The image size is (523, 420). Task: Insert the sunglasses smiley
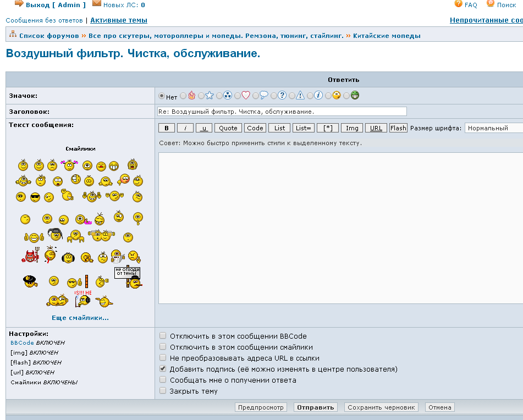tap(35, 197)
